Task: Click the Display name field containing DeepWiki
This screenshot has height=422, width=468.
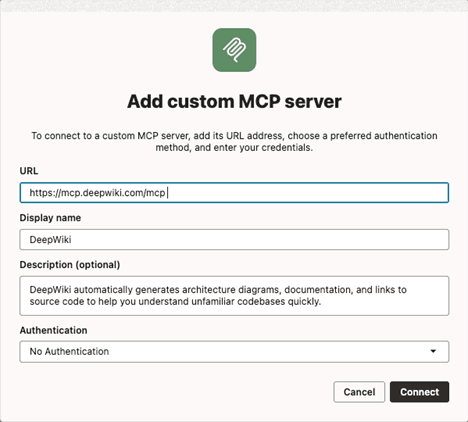Action: click(x=234, y=239)
